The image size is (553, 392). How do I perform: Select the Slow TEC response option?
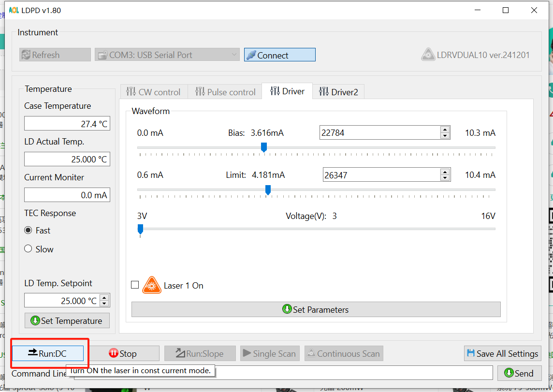28,249
